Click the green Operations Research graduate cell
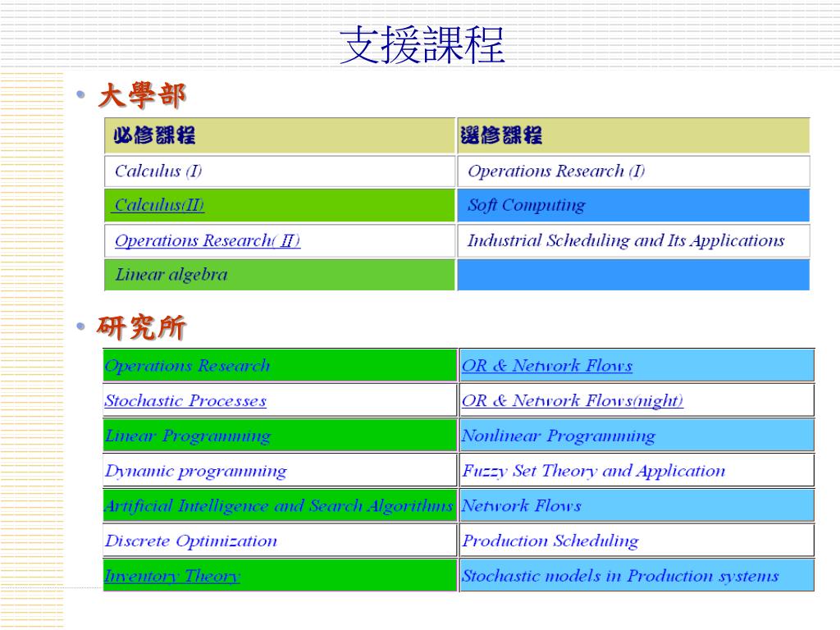The height and width of the screenshot is (630, 840). coord(280,365)
